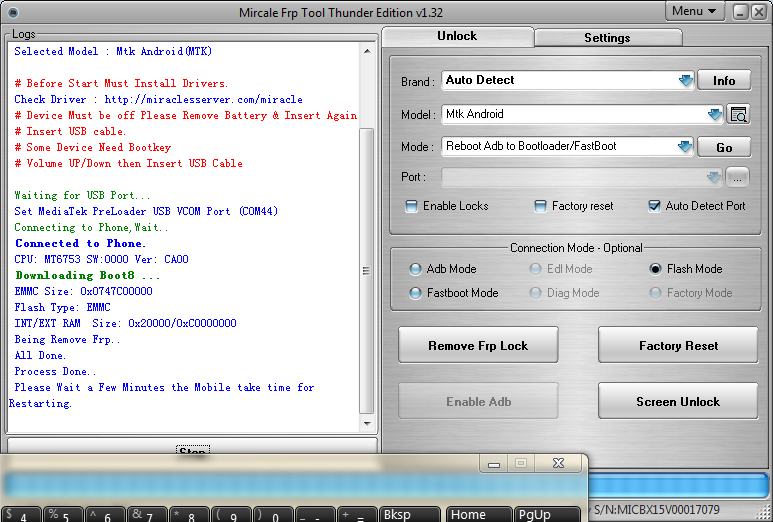The image size is (773, 522).
Task: Click the PgUp key on on-screen keyboard
Action: pos(547,514)
